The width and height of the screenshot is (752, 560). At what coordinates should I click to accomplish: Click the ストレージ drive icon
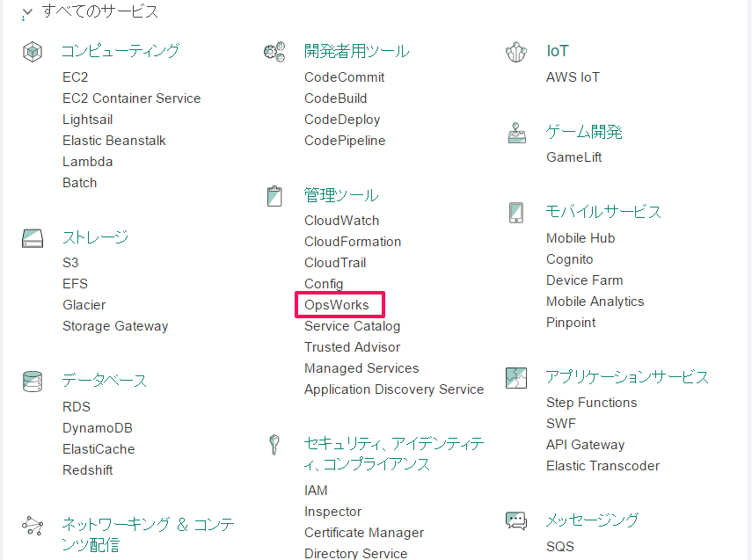(x=33, y=238)
